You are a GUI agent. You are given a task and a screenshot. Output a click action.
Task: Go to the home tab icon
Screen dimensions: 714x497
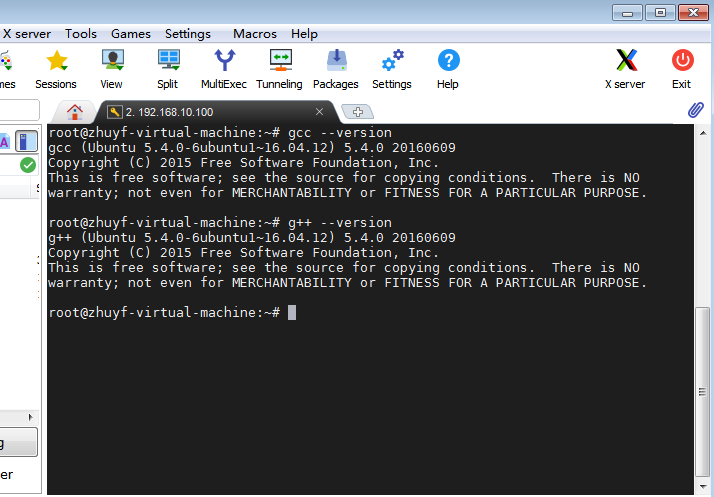(75, 112)
